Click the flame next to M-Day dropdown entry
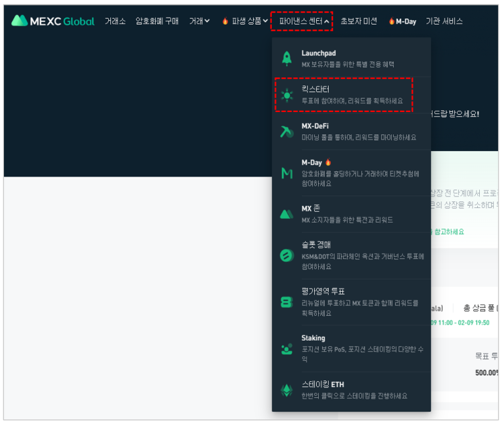This screenshot has width=504, height=426. pyautogui.click(x=328, y=162)
